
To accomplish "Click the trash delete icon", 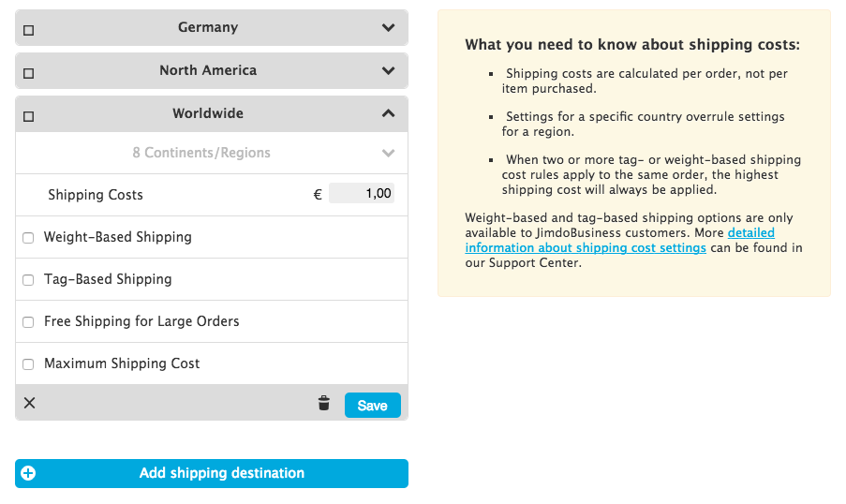I will [324, 403].
